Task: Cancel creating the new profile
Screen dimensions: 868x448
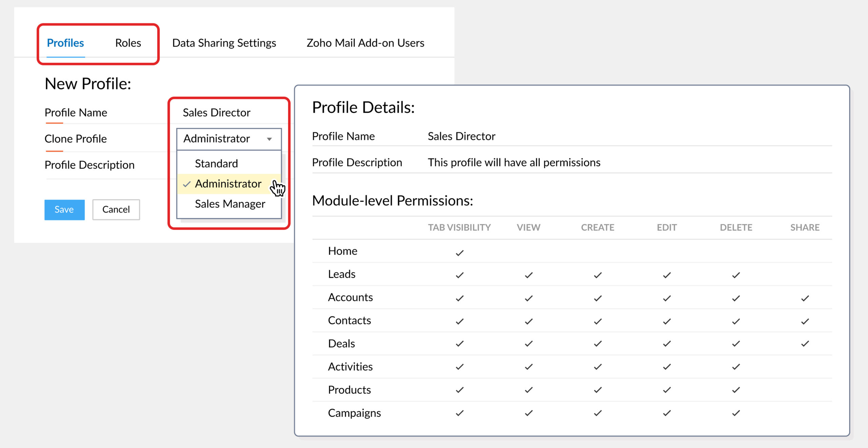Action: (x=116, y=209)
